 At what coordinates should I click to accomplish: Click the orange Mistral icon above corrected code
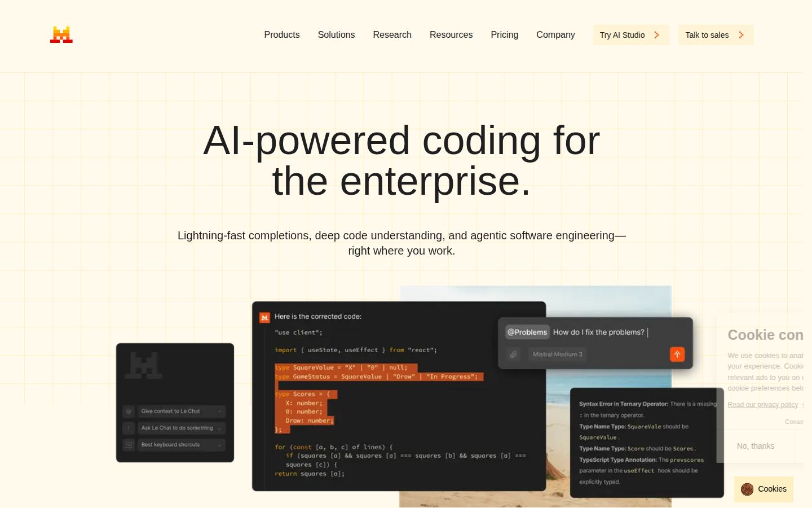click(x=264, y=317)
